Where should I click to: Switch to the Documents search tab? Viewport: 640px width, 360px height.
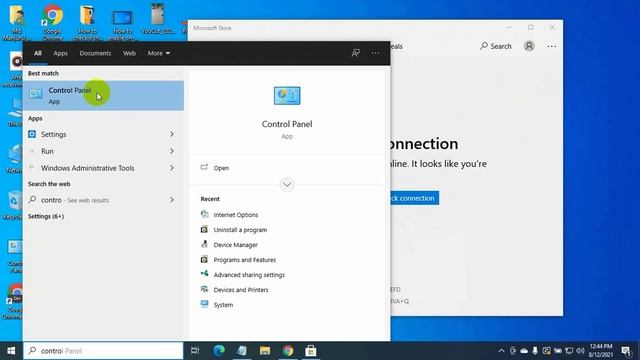95,53
